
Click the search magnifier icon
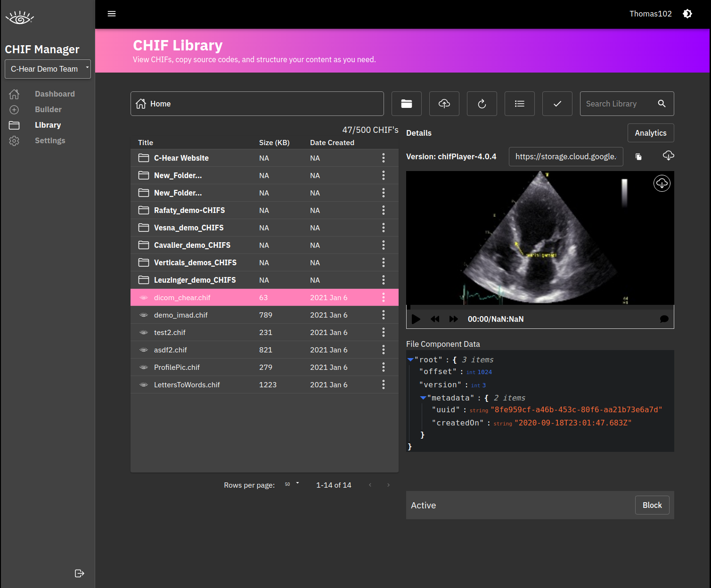pyautogui.click(x=662, y=104)
